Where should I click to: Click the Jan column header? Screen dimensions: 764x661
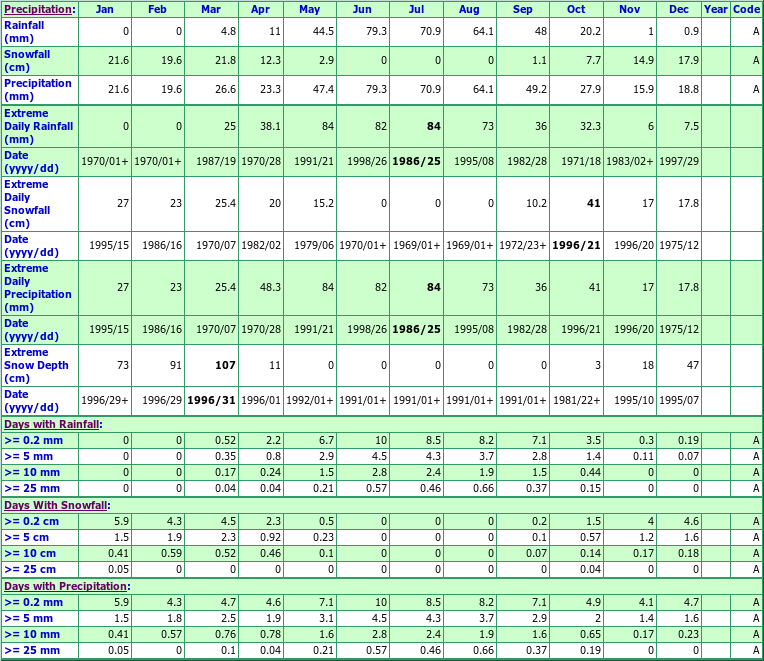point(104,9)
